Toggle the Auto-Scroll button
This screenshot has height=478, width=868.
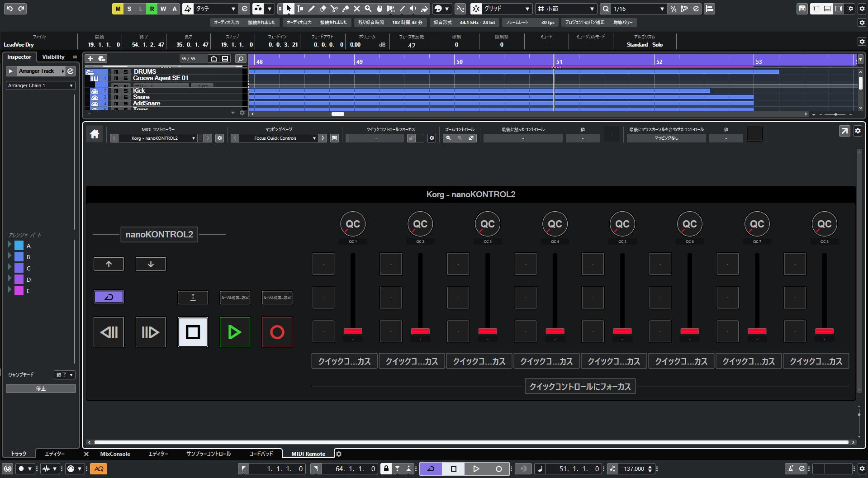pos(258,9)
